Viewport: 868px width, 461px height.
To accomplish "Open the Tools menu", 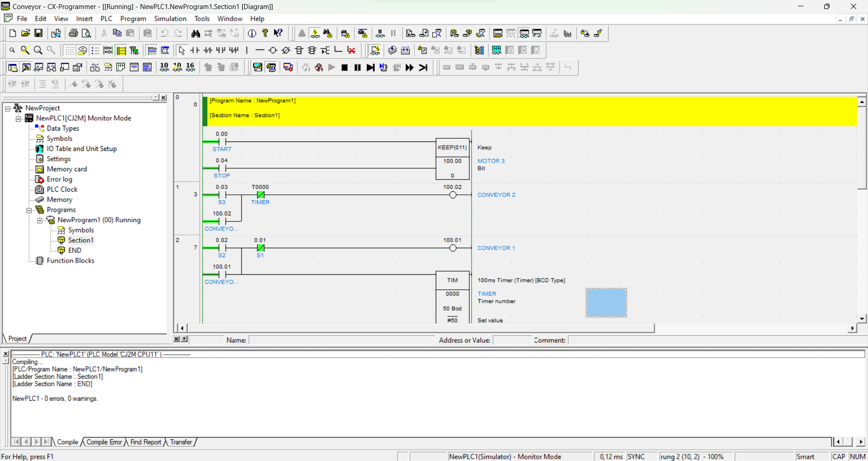I will 202,19.
